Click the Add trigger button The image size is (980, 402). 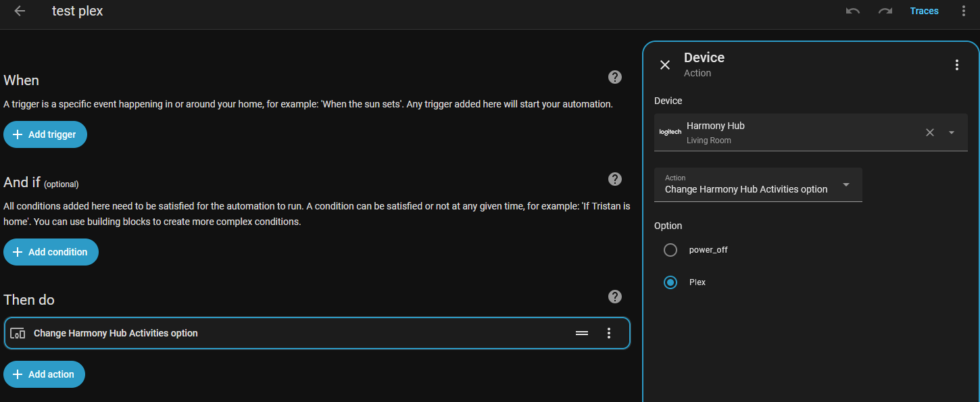point(45,134)
